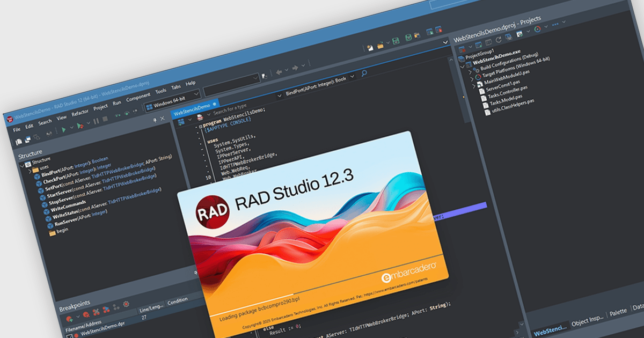
Task: Select Tasks.Model.pas in Projects
Action: tap(506, 100)
